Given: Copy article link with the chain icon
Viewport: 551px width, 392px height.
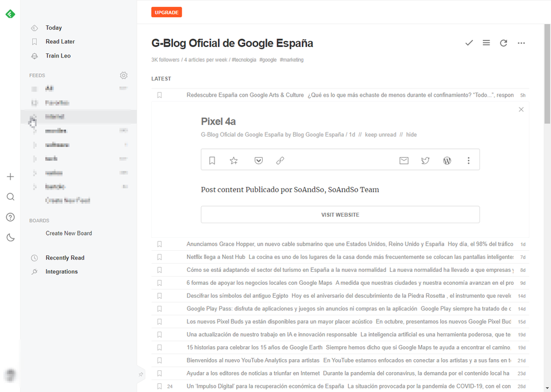Looking at the screenshot, I should (x=280, y=161).
